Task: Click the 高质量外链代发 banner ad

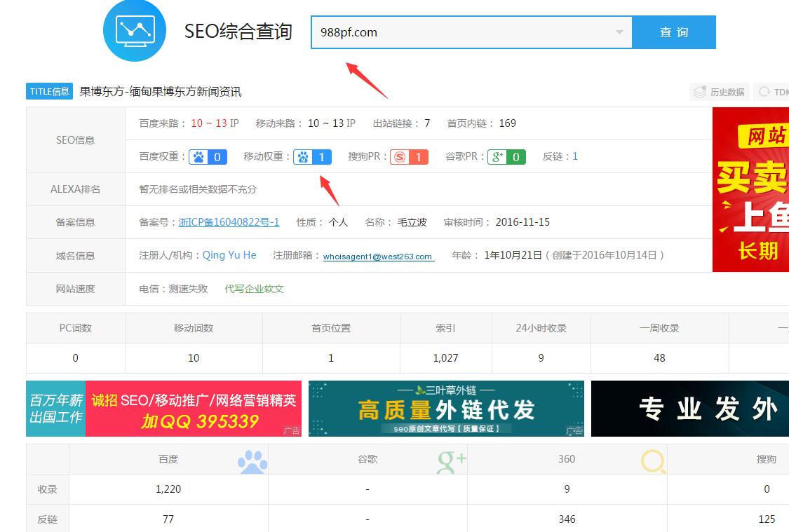Action: point(445,409)
